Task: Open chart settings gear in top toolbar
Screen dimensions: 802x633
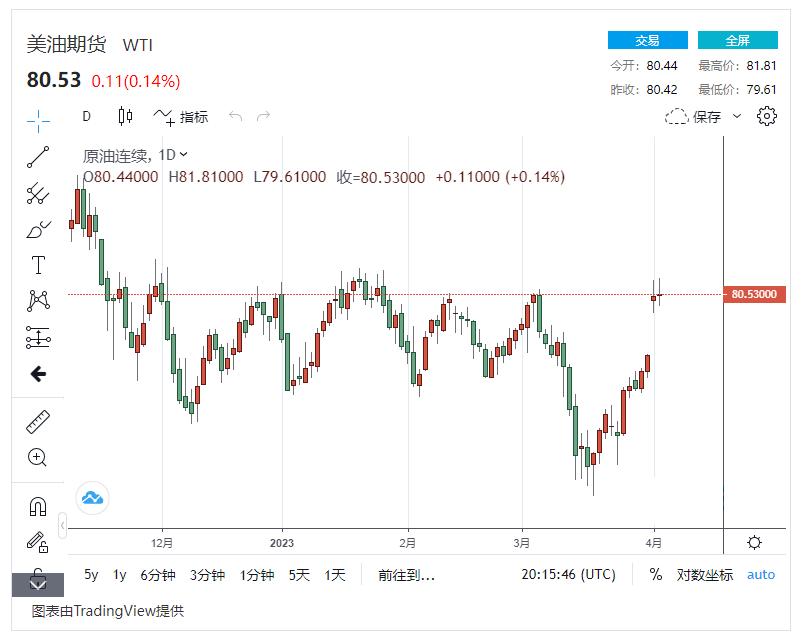Action: pyautogui.click(x=767, y=116)
